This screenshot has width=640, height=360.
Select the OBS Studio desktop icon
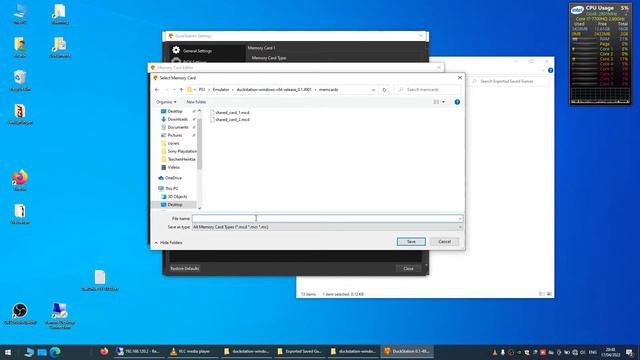pyautogui.click(x=20, y=313)
